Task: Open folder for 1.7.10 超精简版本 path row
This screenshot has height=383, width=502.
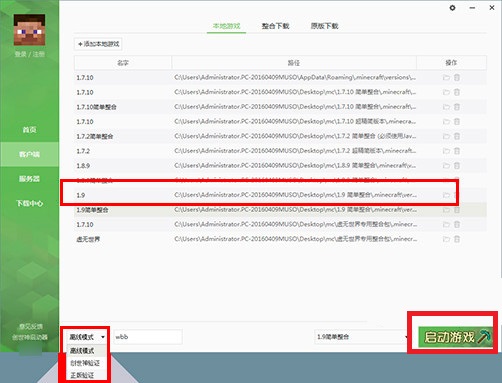Action: 446,122
